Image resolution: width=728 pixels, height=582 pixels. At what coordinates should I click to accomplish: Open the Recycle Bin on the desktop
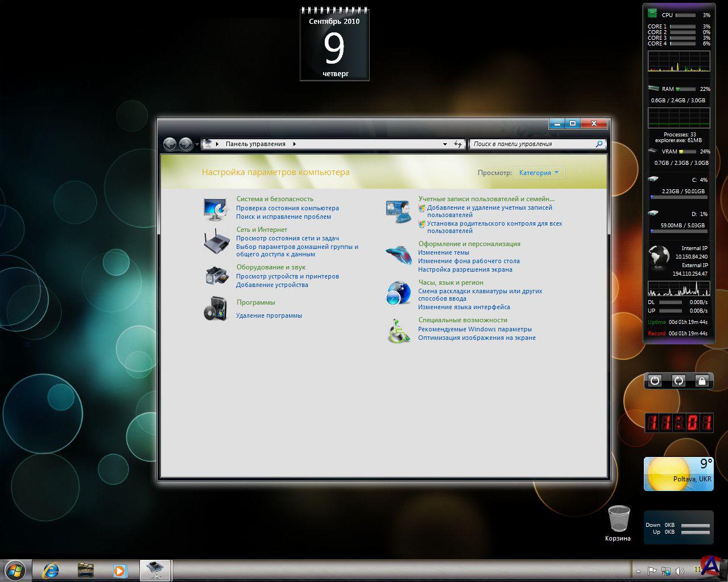pyautogui.click(x=618, y=520)
